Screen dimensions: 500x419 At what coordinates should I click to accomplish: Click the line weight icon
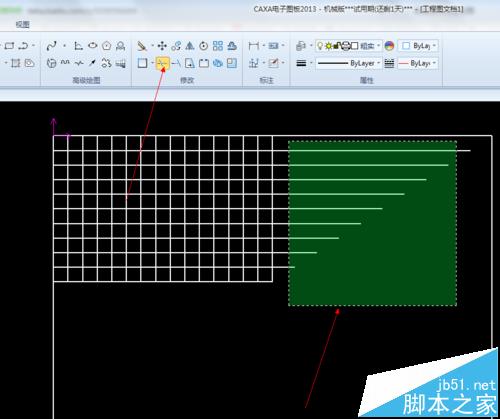(x=301, y=63)
